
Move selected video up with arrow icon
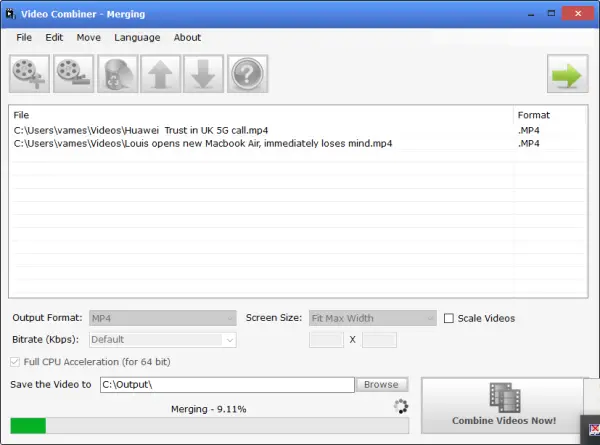(160, 74)
